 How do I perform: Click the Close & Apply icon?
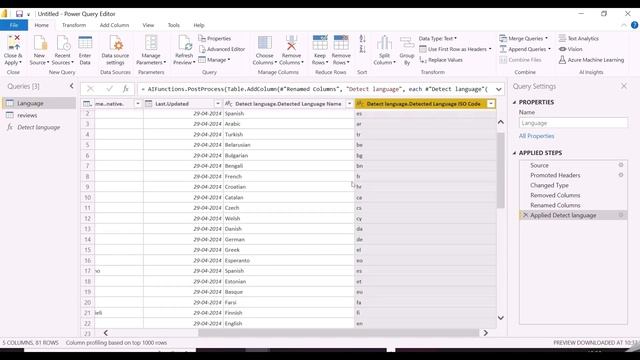point(13,43)
